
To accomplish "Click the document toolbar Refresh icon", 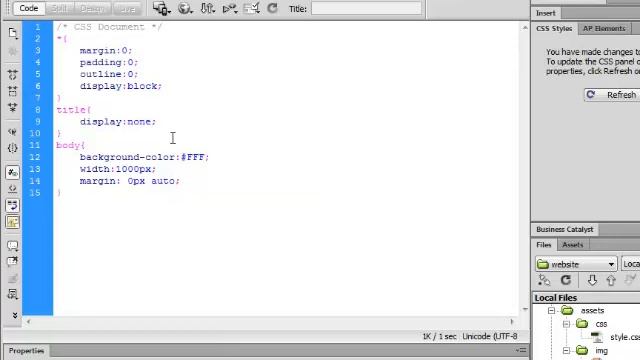I will [272, 8].
